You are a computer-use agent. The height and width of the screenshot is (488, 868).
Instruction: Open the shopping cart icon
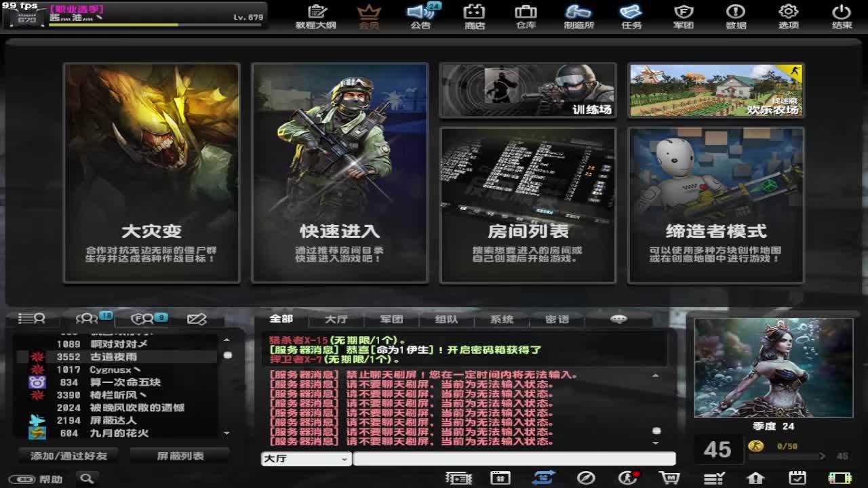tap(669, 479)
